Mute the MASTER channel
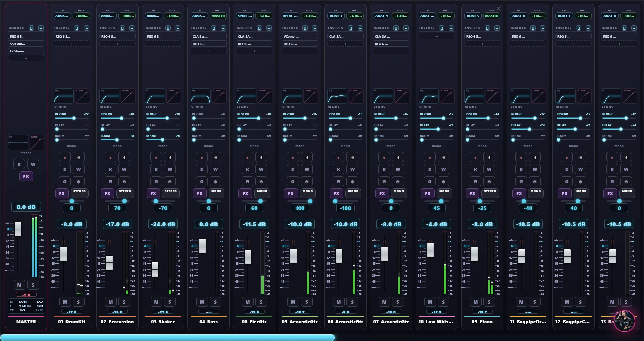 click(x=19, y=285)
